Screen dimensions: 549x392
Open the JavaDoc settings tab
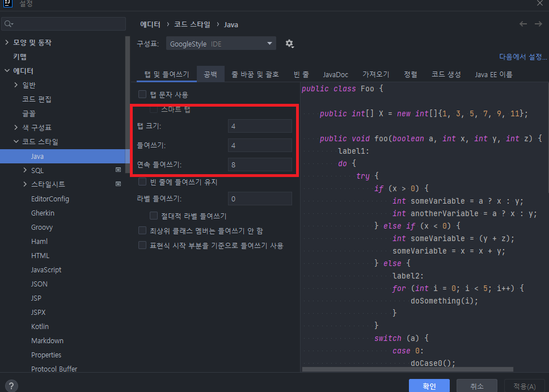point(335,74)
